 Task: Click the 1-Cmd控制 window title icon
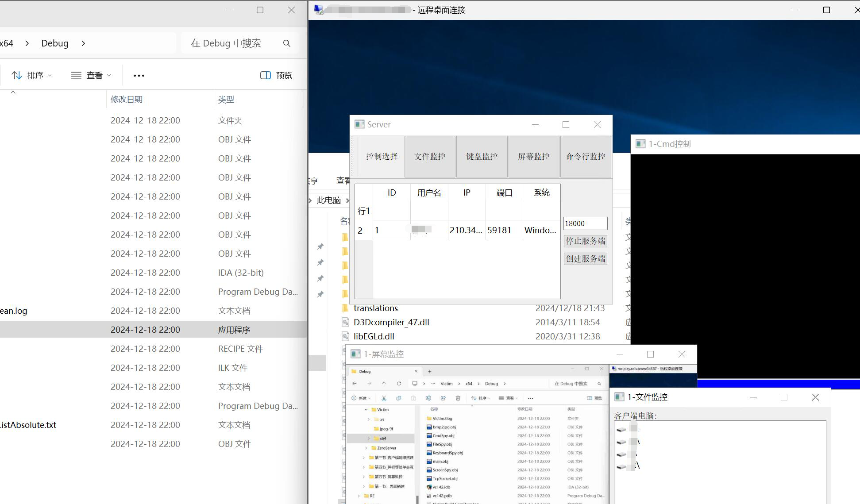tap(640, 144)
